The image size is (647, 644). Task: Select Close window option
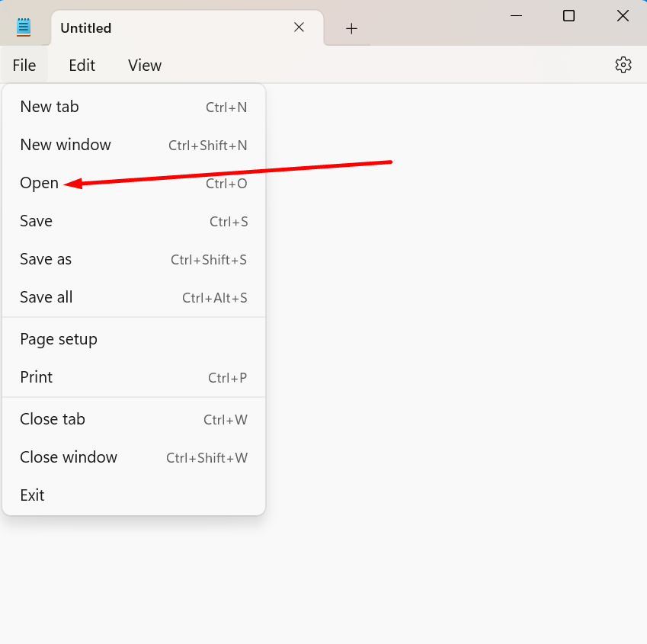[x=69, y=457]
